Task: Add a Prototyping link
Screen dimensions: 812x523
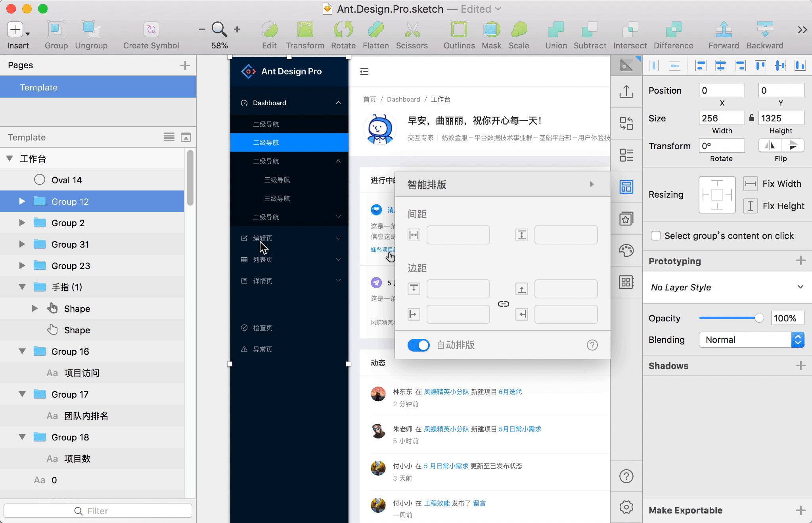Action: [x=801, y=261]
